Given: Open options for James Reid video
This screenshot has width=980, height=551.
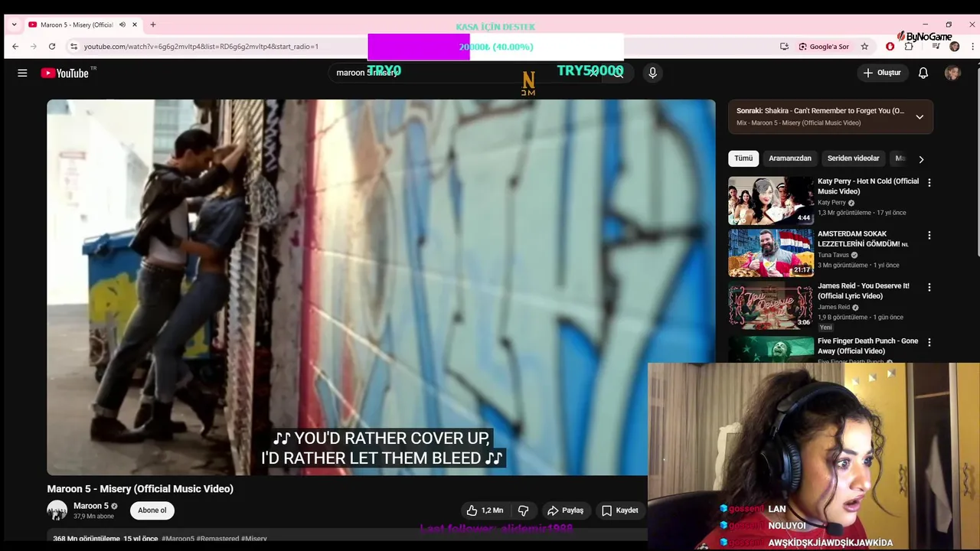Looking at the screenshot, I should pos(929,287).
